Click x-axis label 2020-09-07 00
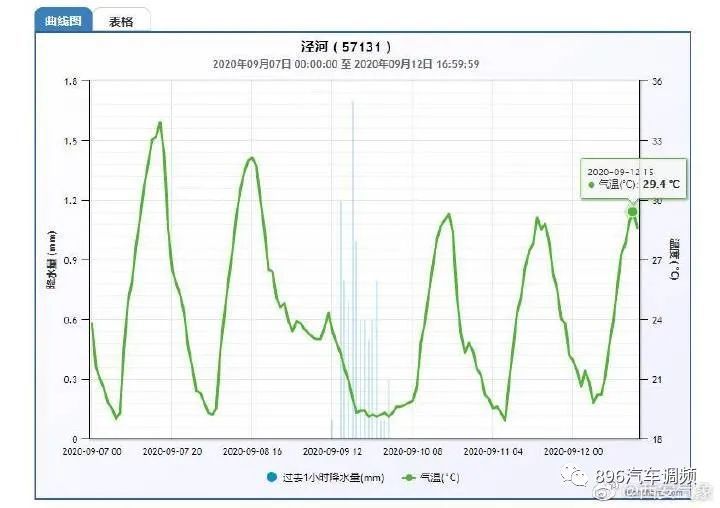The height and width of the screenshot is (508, 720). click(92, 452)
